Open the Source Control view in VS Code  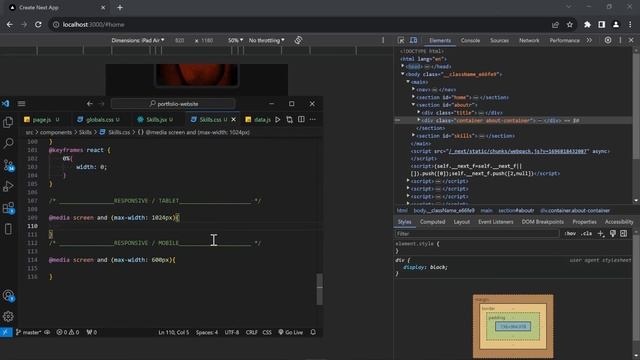8,165
